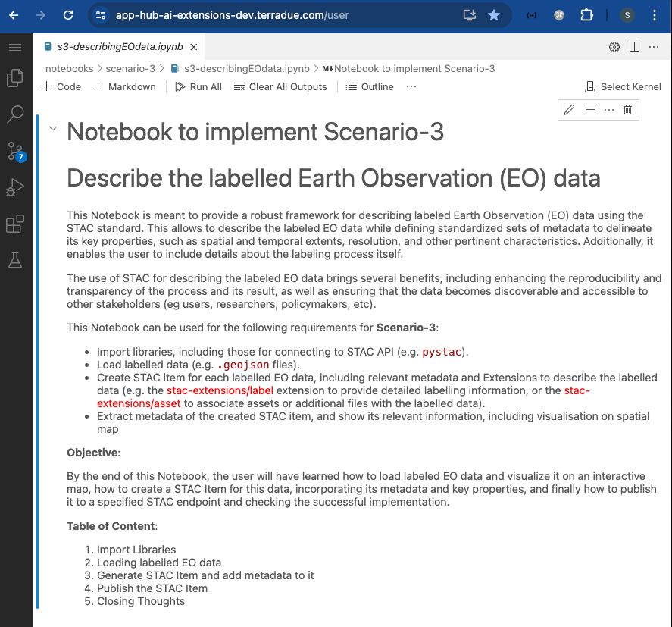Edit the markdown cell with pencil icon
This screenshot has height=627, width=672.
click(x=570, y=110)
